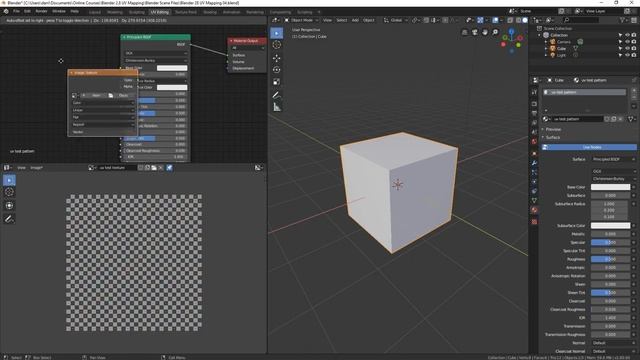Open image folder icon in UV editor header
The width and height of the screenshot is (640, 360).
[154, 168]
